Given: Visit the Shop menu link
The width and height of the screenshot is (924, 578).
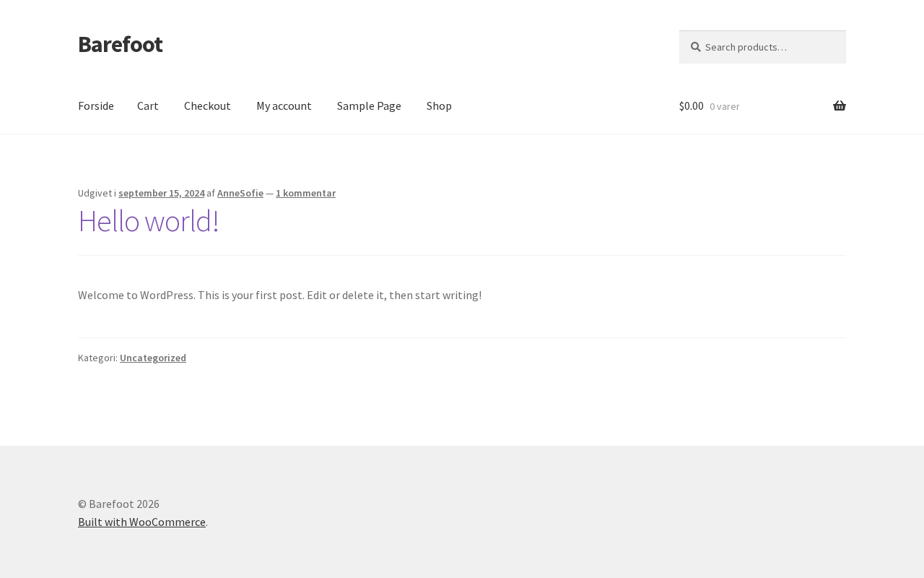Looking at the screenshot, I should [439, 106].
